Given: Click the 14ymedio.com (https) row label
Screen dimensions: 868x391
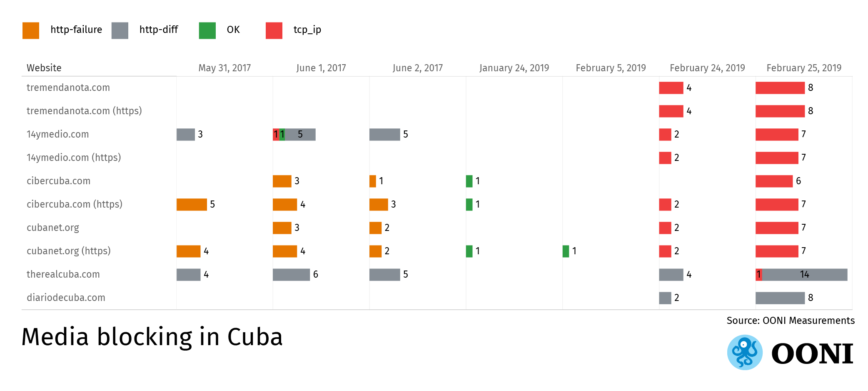Looking at the screenshot, I should point(74,158).
